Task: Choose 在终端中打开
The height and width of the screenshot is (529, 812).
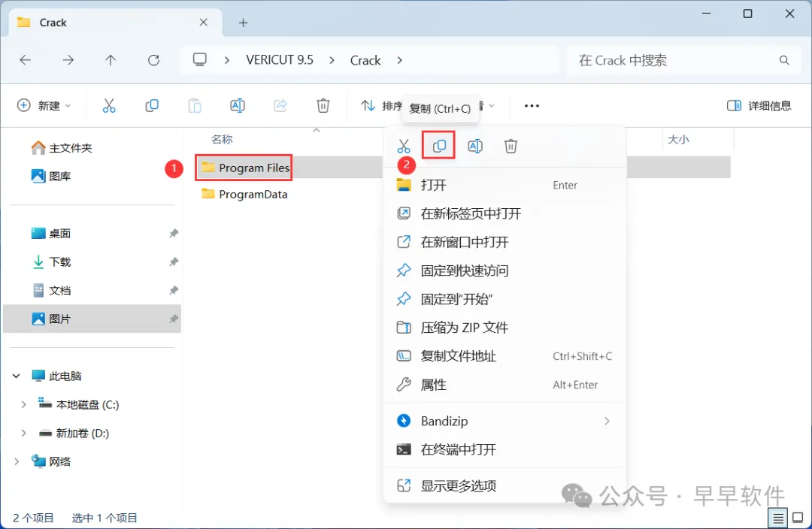Action: [505, 450]
